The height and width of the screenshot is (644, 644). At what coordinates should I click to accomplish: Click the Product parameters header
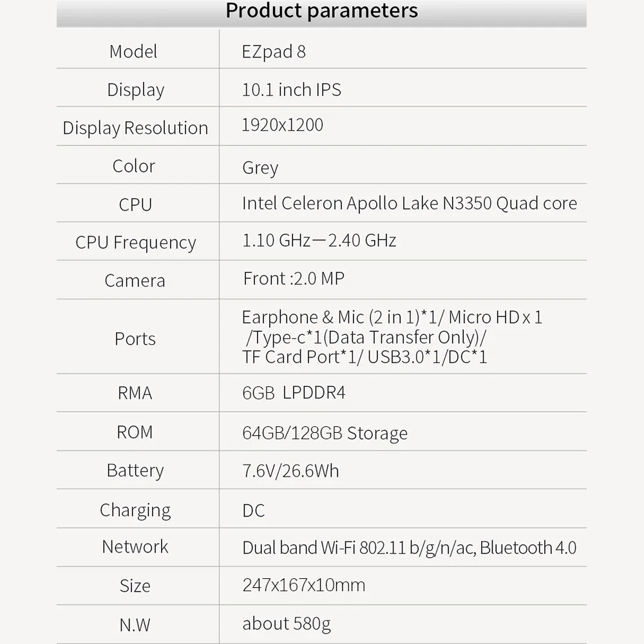click(x=321, y=11)
